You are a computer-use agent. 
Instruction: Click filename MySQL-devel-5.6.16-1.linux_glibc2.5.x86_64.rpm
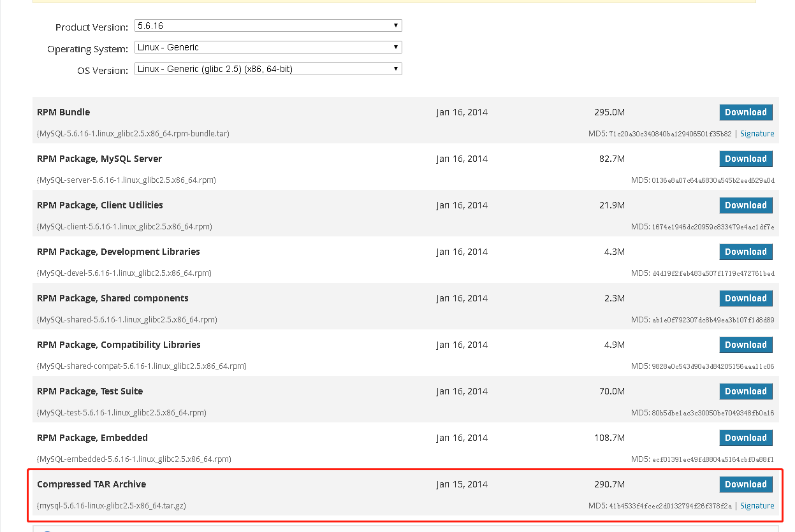click(x=124, y=273)
